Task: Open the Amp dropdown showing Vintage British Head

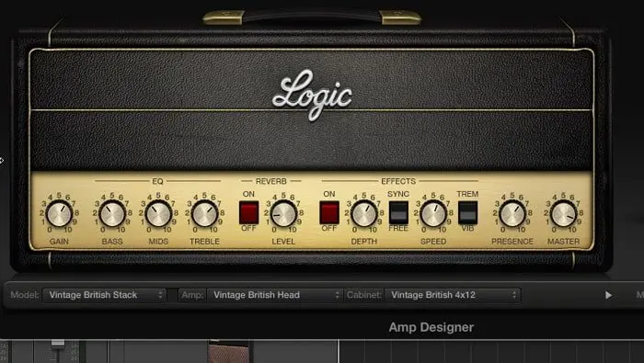Action: coord(275,295)
